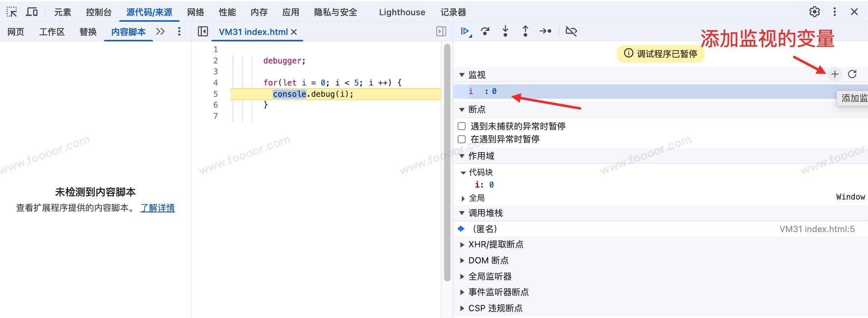Image resolution: width=868 pixels, height=318 pixels.
Task: Collapse the 监视 watch section
Action: click(x=462, y=75)
